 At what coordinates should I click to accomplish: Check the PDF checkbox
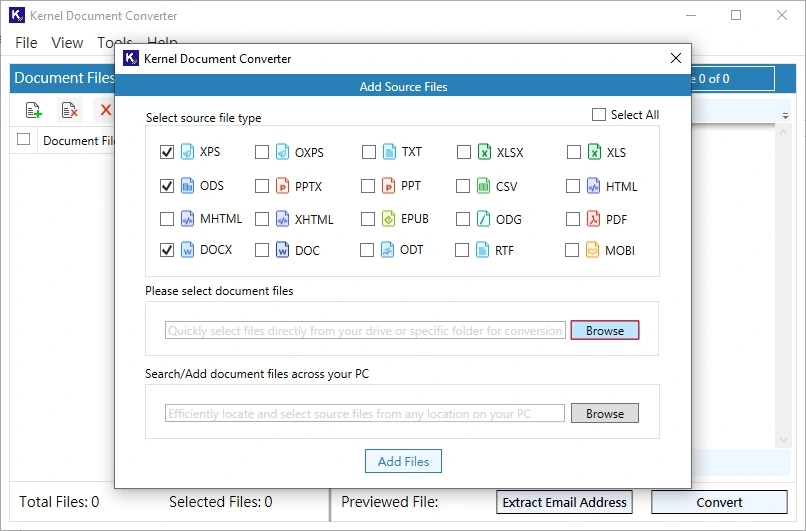pyautogui.click(x=573, y=219)
